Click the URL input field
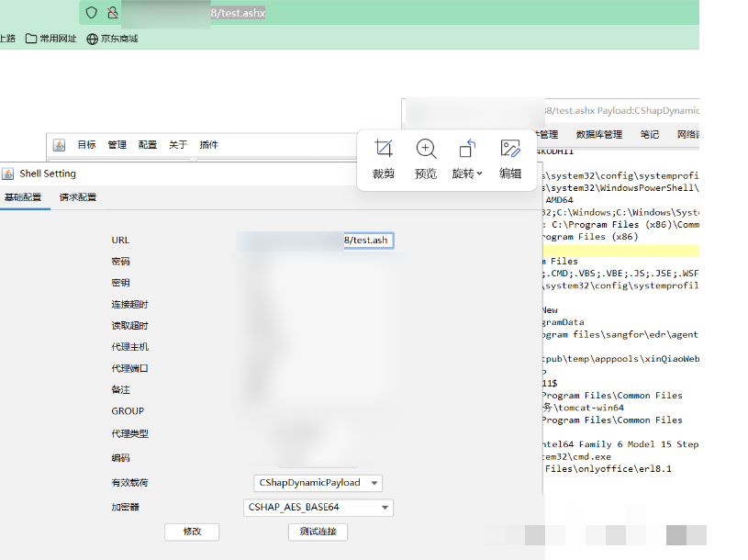 (315, 241)
